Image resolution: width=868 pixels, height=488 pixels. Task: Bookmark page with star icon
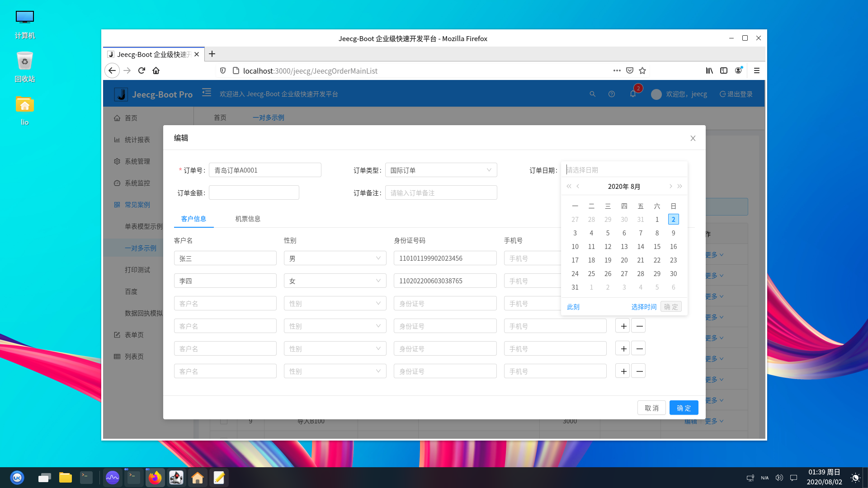642,70
